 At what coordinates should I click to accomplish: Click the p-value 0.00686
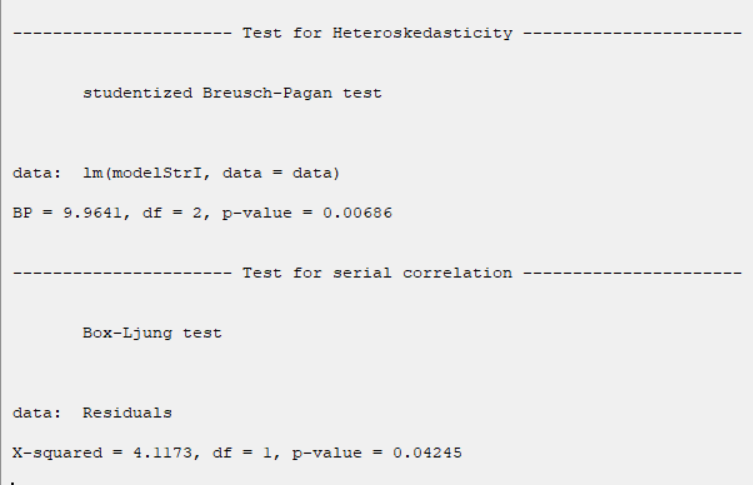tap(357, 213)
